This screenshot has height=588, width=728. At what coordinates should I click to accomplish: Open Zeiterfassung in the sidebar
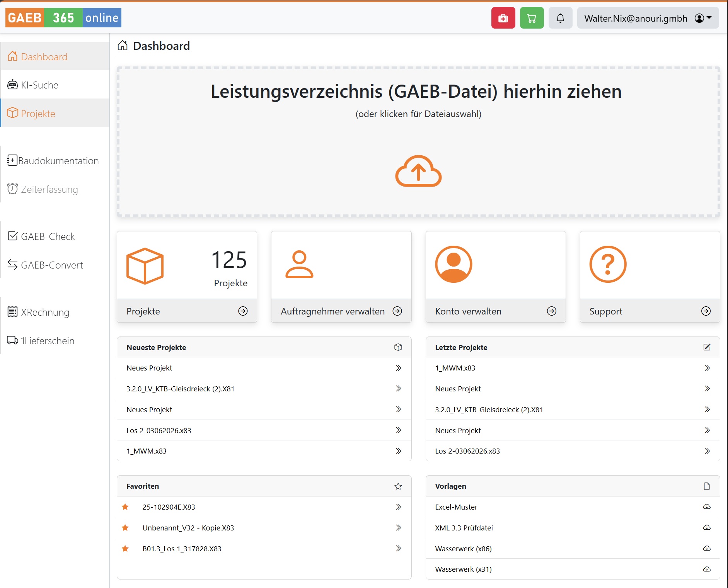tap(55, 189)
